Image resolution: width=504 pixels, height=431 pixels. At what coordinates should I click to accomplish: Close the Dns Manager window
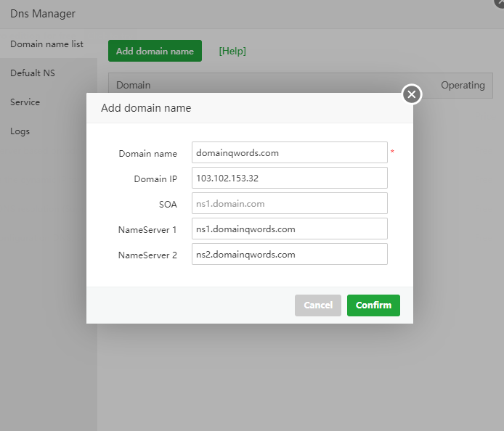click(x=500, y=3)
